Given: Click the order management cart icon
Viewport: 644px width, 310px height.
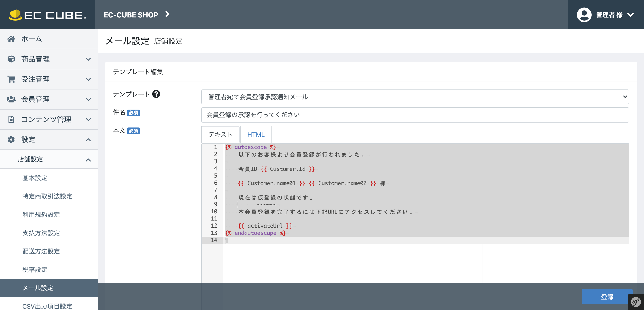Looking at the screenshot, I should 11,79.
